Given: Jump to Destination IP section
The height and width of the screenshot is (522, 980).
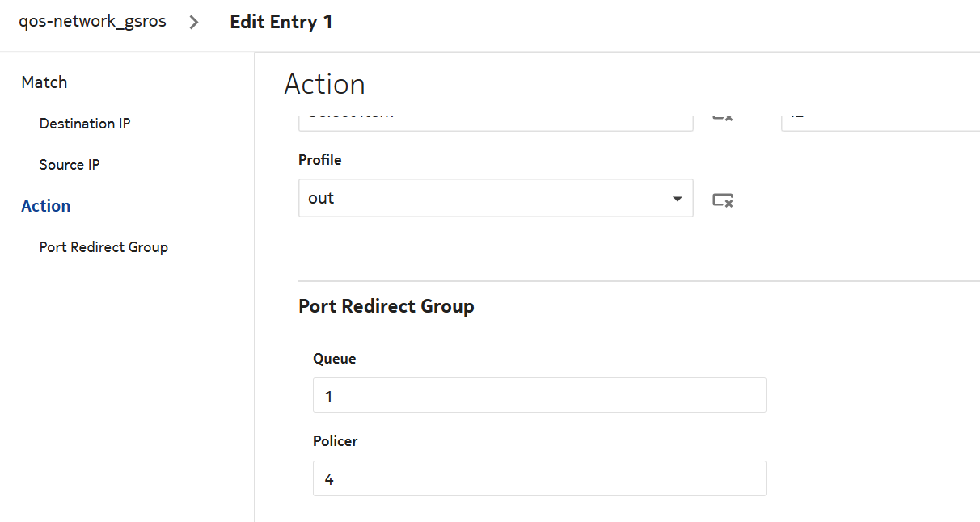Looking at the screenshot, I should (x=85, y=124).
